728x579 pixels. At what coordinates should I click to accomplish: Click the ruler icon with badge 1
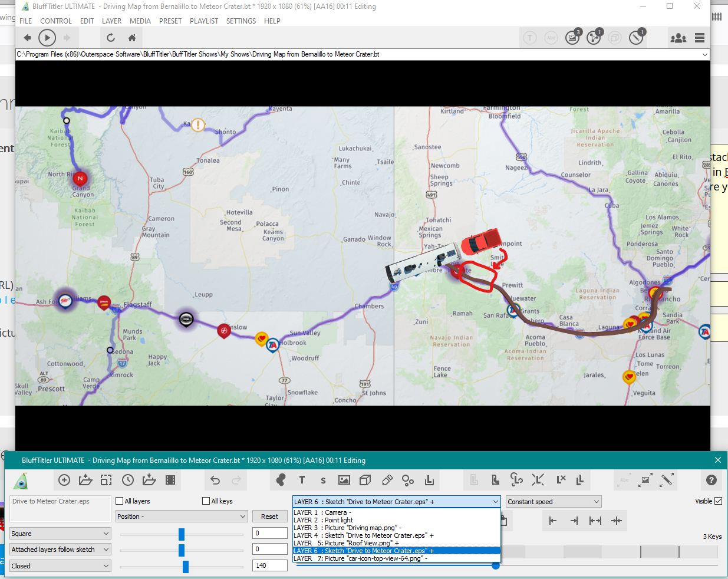(636, 38)
